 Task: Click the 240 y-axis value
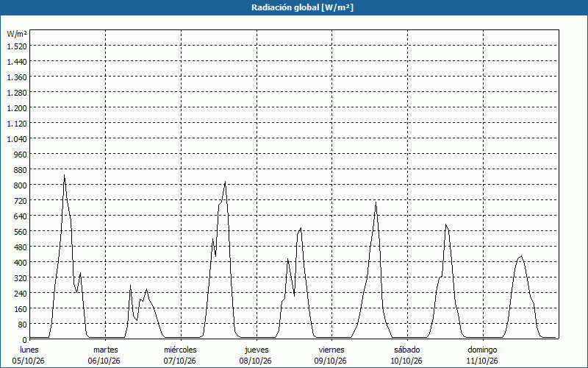(x=21, y=293)
